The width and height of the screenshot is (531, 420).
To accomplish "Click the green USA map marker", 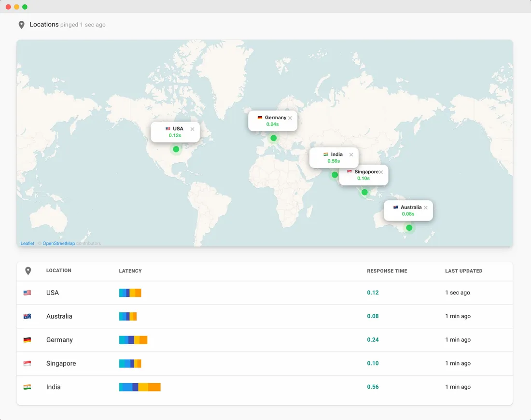I will 176,149.
